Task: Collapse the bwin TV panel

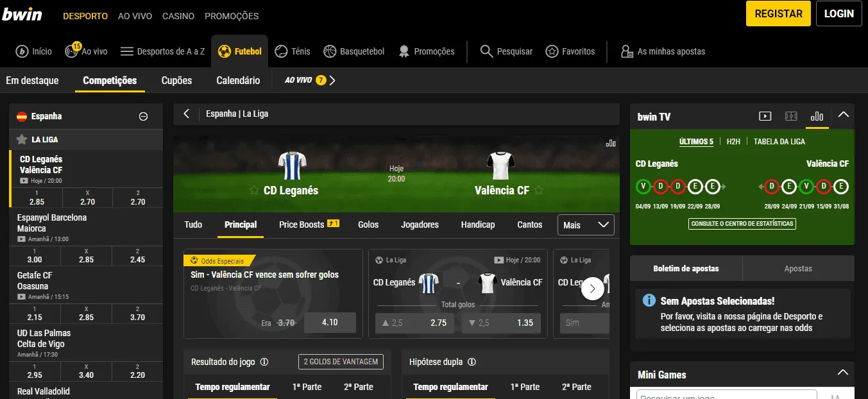Action: [844, 115]
